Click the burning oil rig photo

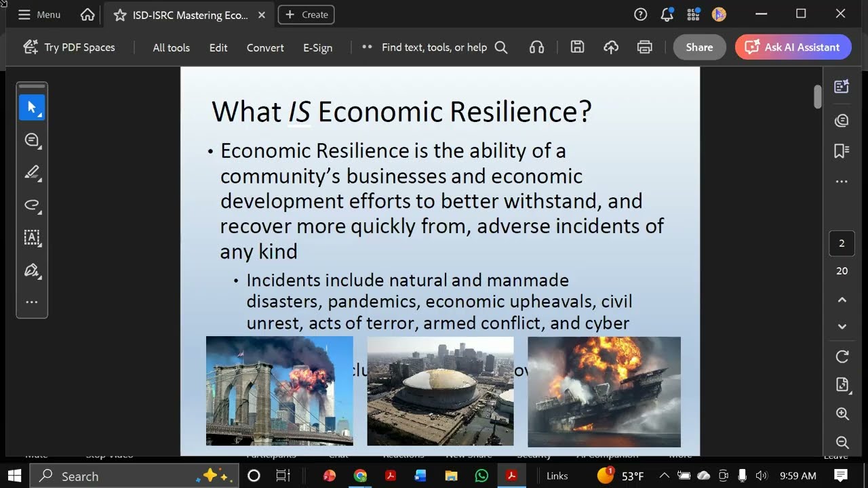pyautogui.click(x=604, y=392)
